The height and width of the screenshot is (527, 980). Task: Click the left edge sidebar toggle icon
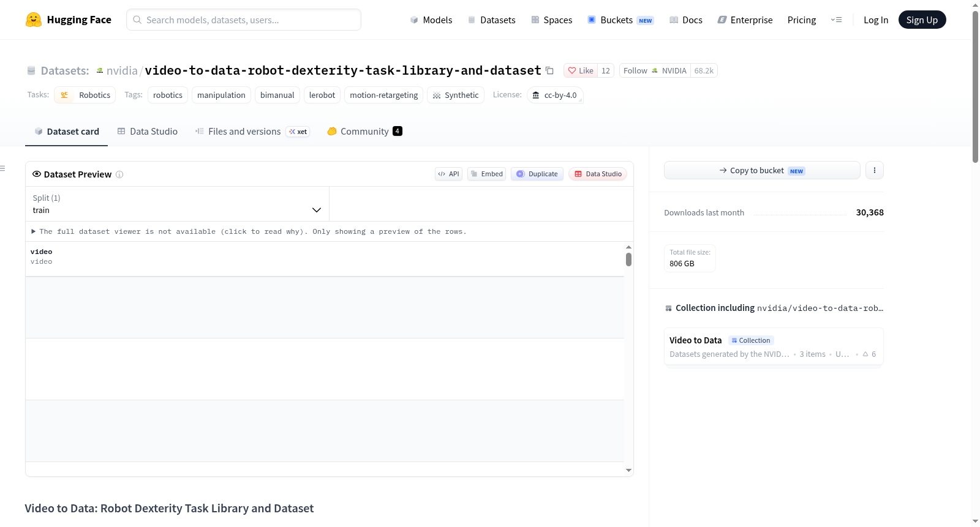click(x=2, y=168)
